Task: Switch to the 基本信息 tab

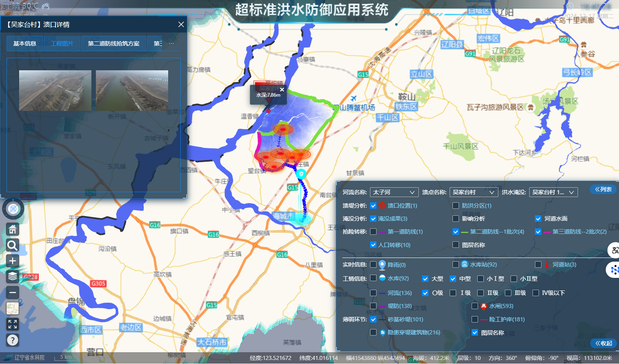Action: (x=25, y=43)
